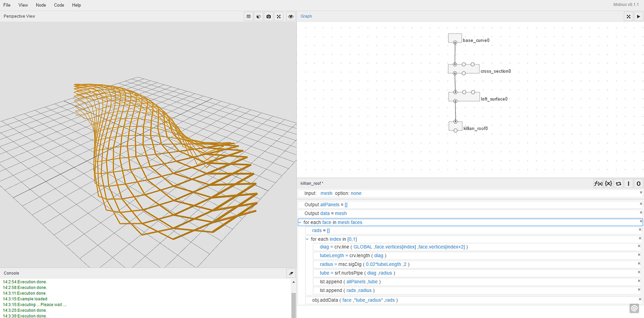Toggle visibility with the eye icon
Screen dimensions: 644x318
click(x=291, y=16)
